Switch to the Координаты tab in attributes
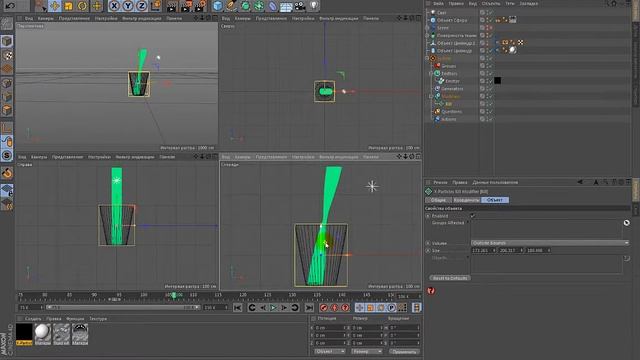The image size is (640, 360). 466,200
